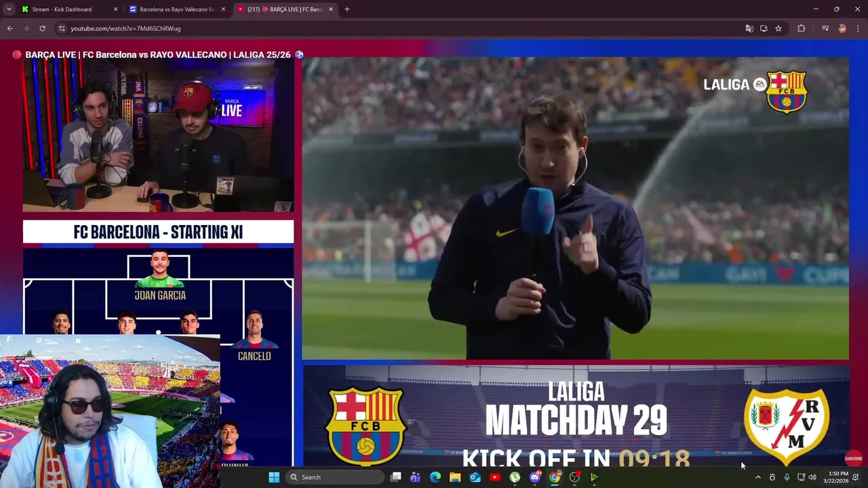Open the Chrome three-dot menu

pyautogui.click(x=858, y=28)
